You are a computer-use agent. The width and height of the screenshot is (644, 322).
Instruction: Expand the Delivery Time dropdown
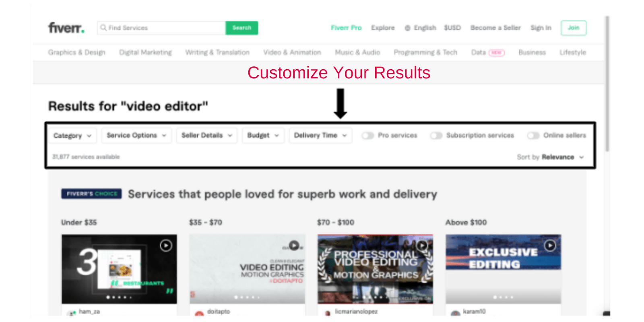(320, 136)
